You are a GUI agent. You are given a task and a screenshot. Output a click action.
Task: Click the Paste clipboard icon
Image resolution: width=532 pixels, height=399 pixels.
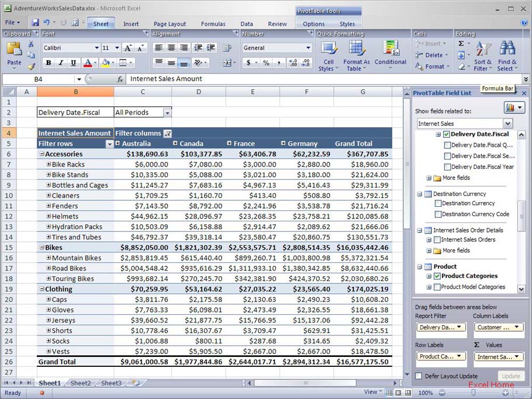coord(14,49)
